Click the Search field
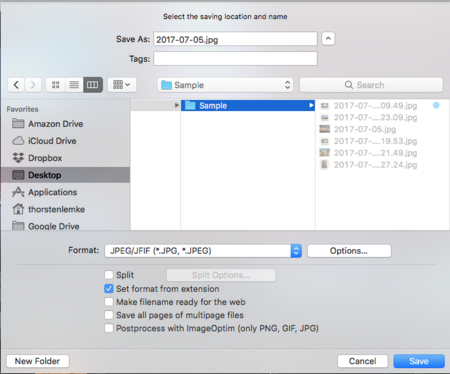The width and height of the screenshot is (450, 374). click(371, 85)
